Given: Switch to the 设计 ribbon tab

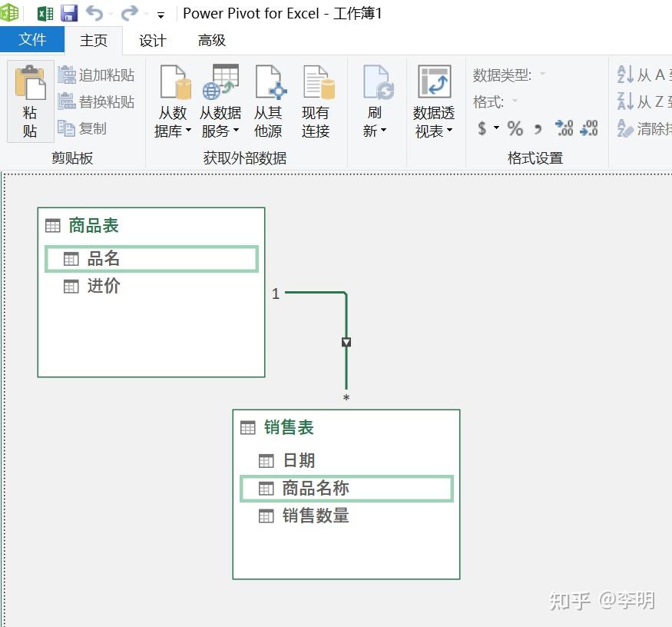Looking at the screenshot, I should point(151,40).
